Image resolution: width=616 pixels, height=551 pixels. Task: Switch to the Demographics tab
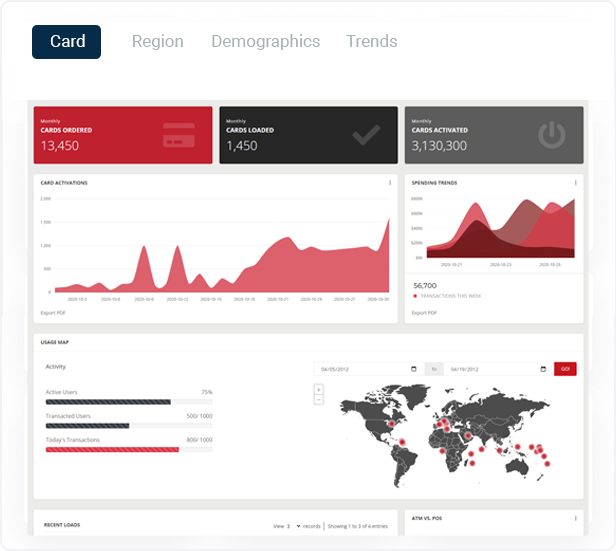(x=265, y=41)
